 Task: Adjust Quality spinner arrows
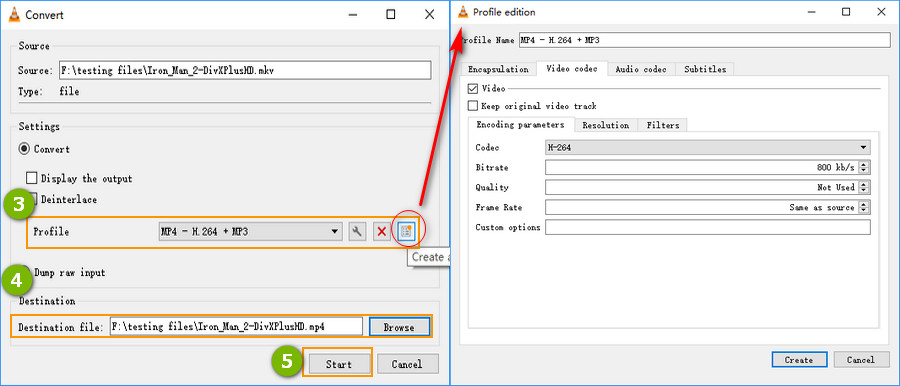pyautogui.click(x=864, y=187)
